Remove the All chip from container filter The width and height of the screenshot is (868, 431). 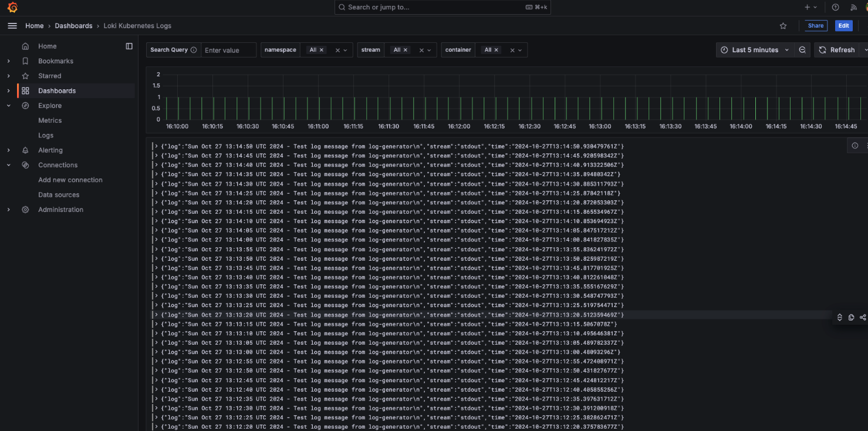click(x=496, y=50)
